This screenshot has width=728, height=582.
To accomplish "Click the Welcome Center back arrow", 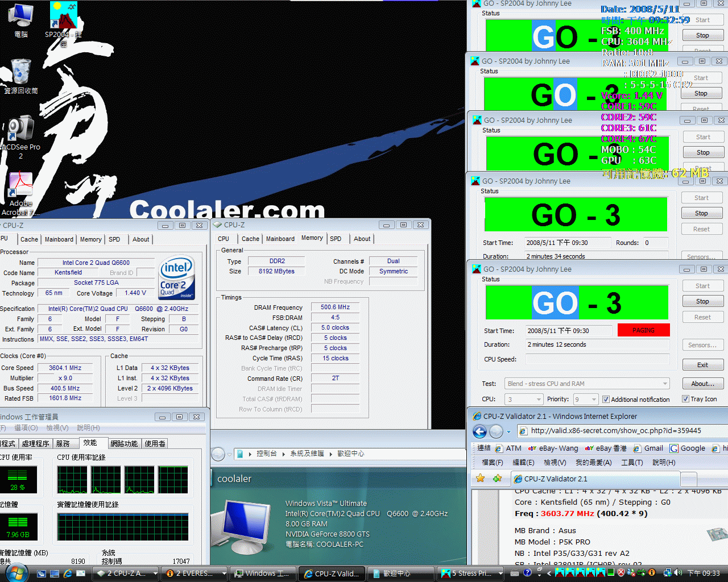I will tap(218, 454).
